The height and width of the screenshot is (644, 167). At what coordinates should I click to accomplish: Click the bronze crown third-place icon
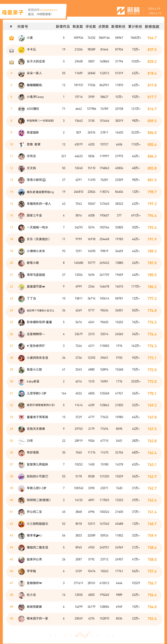[x=11, y=62]
